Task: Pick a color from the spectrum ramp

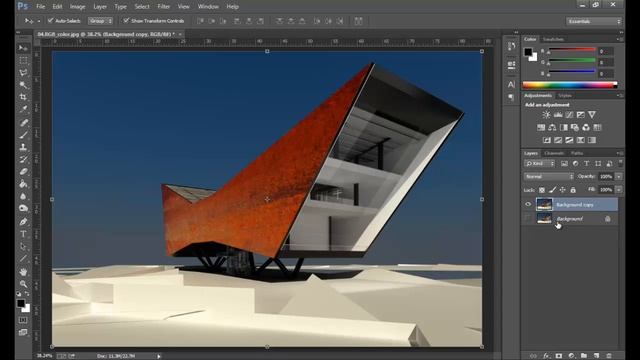Action: pos(570,85)
